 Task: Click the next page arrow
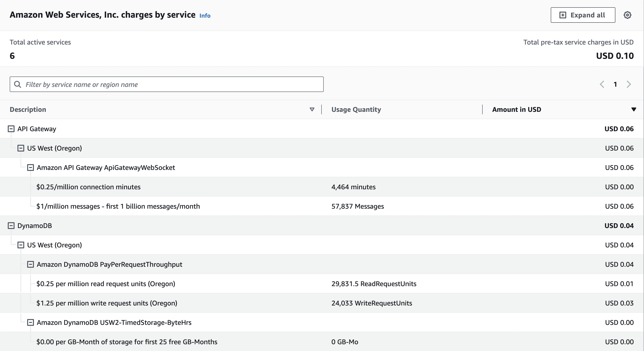tap(629, 84)
